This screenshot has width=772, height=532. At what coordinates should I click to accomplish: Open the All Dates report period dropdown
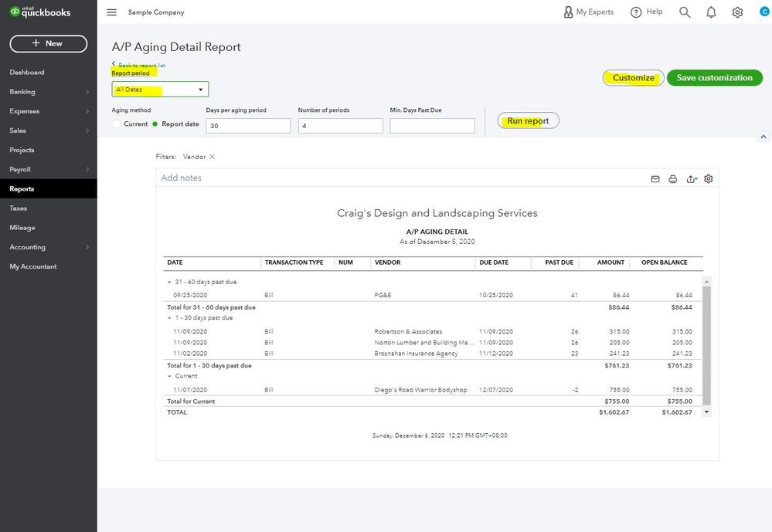(x=160, y=89)
